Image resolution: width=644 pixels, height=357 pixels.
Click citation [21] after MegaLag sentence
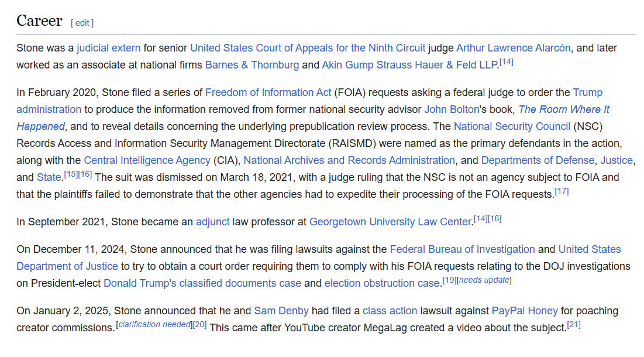tap(574, 325)
